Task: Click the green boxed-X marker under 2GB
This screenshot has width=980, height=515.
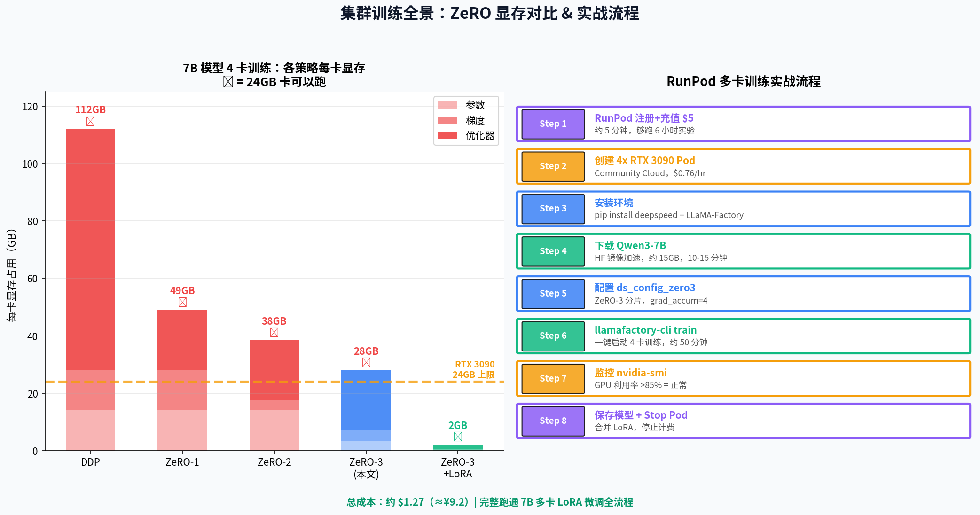Action: point(458,437)
